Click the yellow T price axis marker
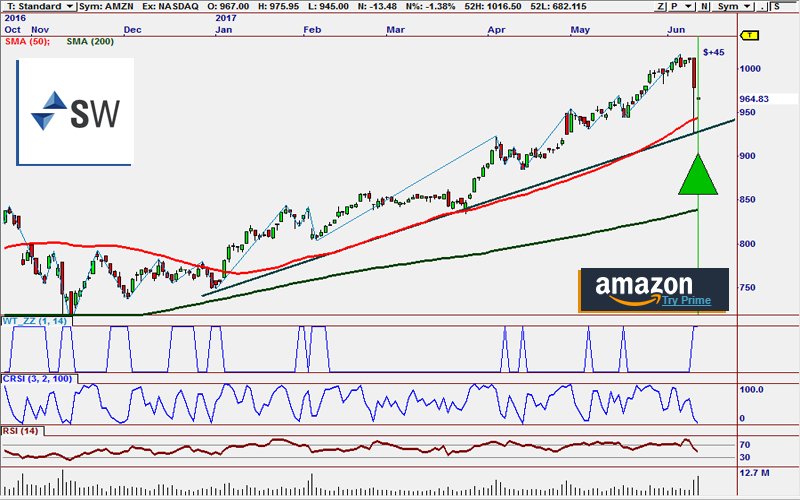The height and width of the screenshot is (500, 800). (749, 35)
